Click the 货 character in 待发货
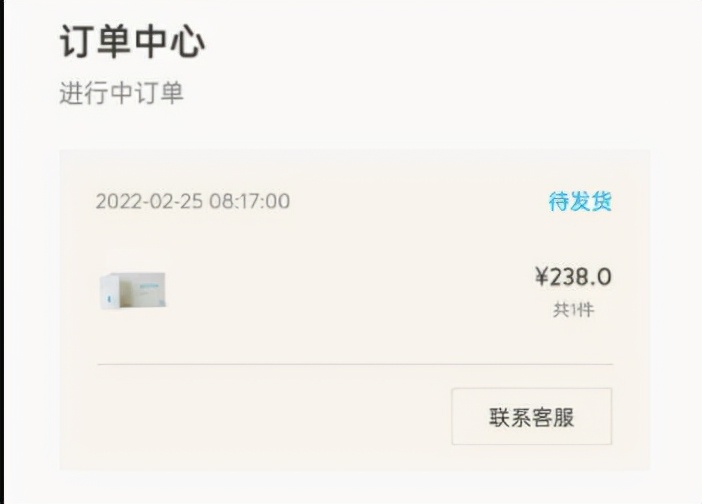 602,201
